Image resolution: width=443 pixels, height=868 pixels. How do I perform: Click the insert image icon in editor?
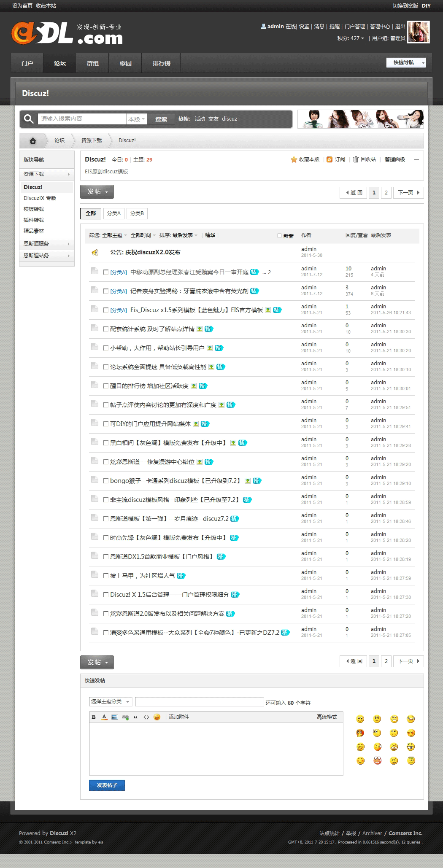pyautogui.click(x=115, y=717)
